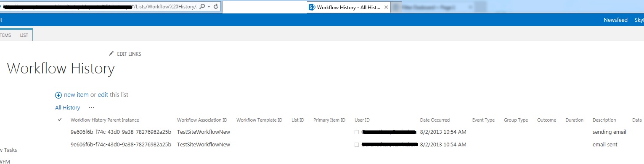The image size is (644, 164).
Task: Sort by Workflow History Parent Instance column
Action: pyautogui.click(x=105, y=120)
